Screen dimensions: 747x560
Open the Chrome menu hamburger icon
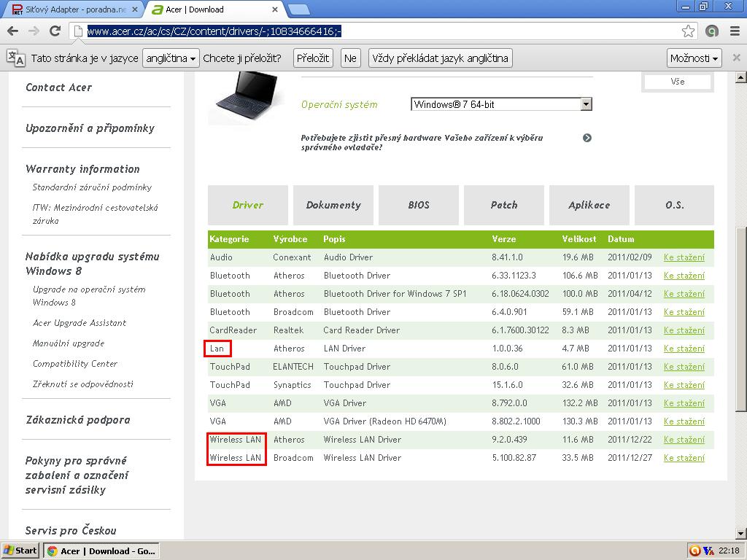tap(735, 31)
